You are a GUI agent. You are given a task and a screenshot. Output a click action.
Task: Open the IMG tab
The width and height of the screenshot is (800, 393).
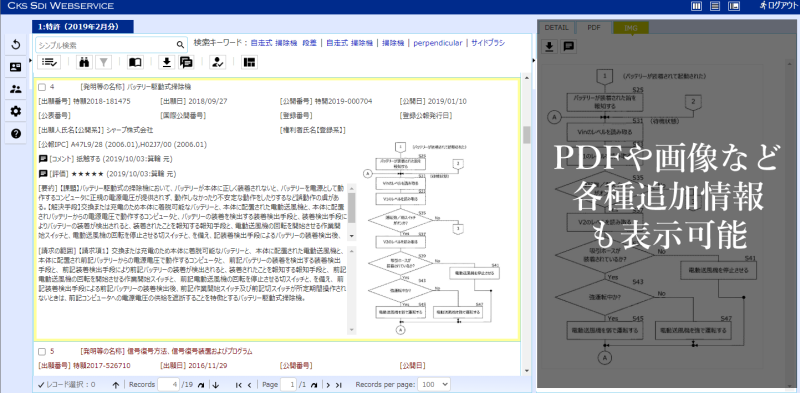(x=631, y=28)
